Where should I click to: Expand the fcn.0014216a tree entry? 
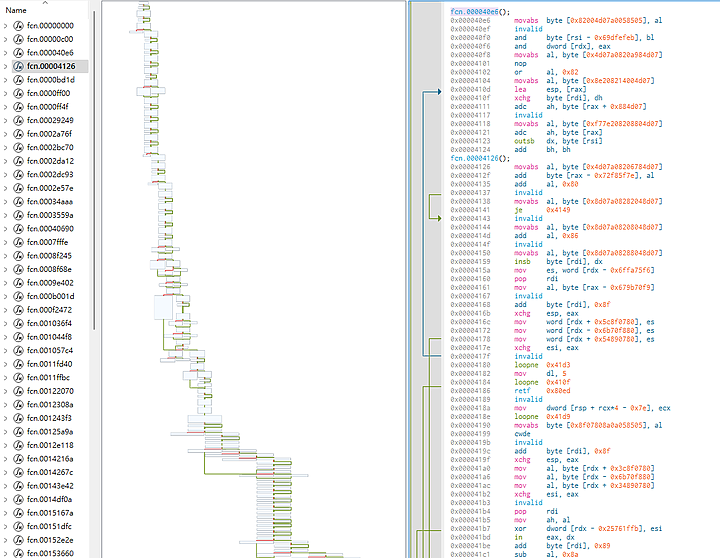tap(6, 459)
